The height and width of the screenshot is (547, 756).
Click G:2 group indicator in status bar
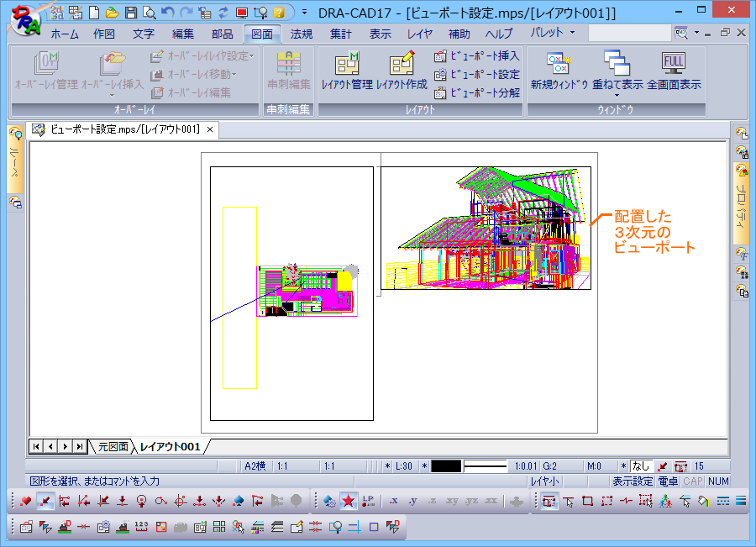coord(549,466)
